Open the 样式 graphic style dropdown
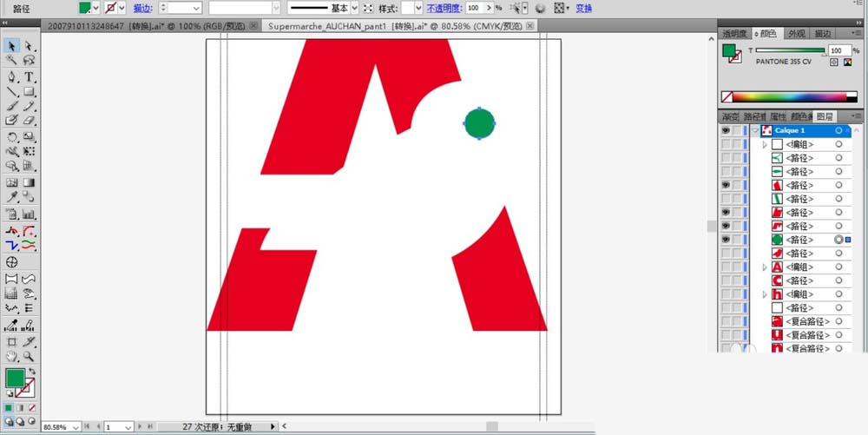The height and width of the screenshot is (435, 868). click(x=418, y=8)
